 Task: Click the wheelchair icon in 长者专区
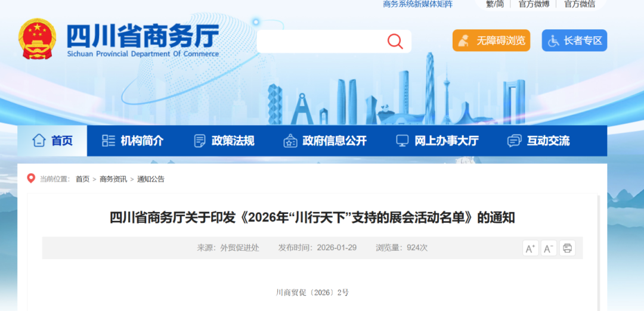pyautogui.click(x=553, y=41)
